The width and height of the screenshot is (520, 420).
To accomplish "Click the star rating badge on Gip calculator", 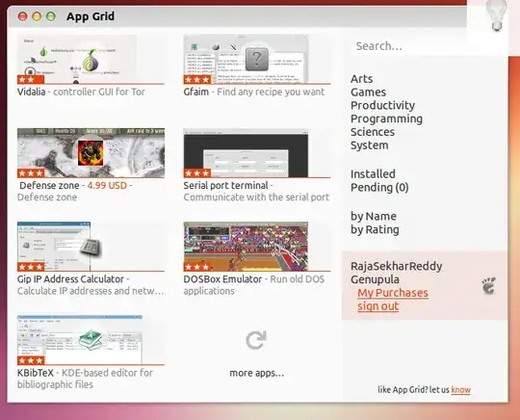I will pos(31,267).
